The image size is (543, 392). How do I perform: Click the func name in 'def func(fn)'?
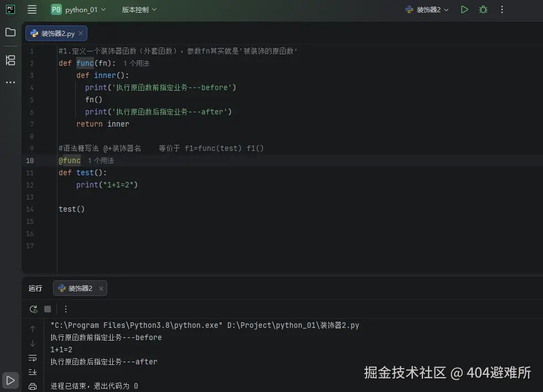[x=85, y=64]
